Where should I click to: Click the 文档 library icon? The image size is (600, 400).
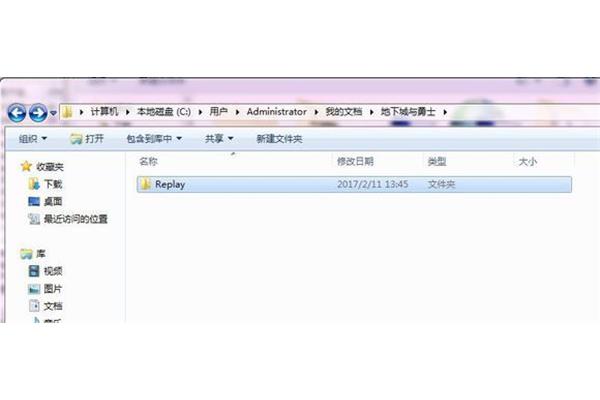pos(34,306)
